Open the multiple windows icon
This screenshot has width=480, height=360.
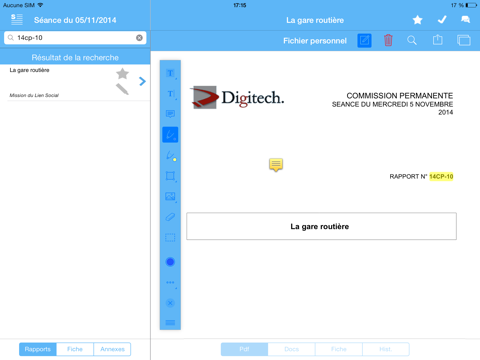click(464, 40)
